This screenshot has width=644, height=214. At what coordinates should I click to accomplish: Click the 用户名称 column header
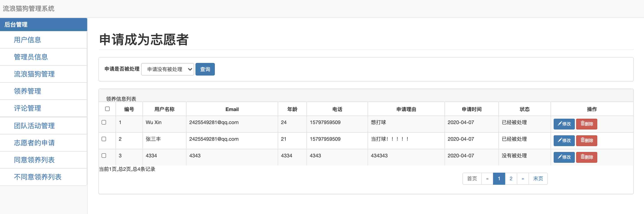(164, 109)
